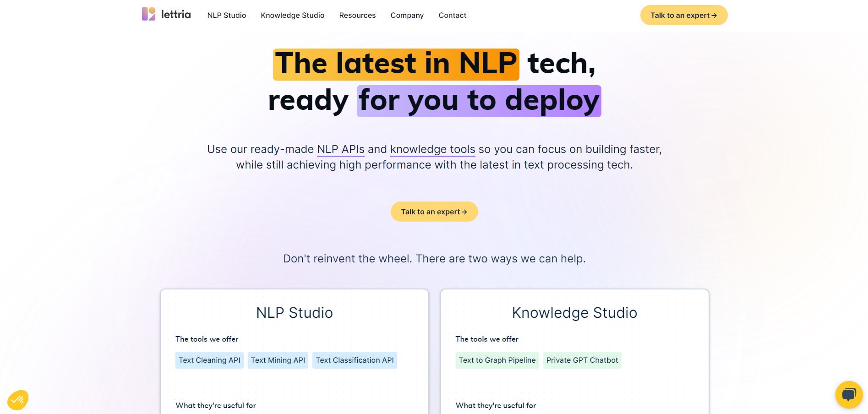Click header Talk to an expert button
The image size is (868, 414).
click(x=684, y=15)
